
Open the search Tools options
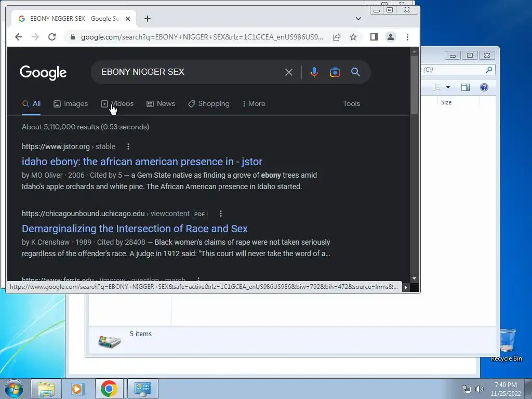351,104
